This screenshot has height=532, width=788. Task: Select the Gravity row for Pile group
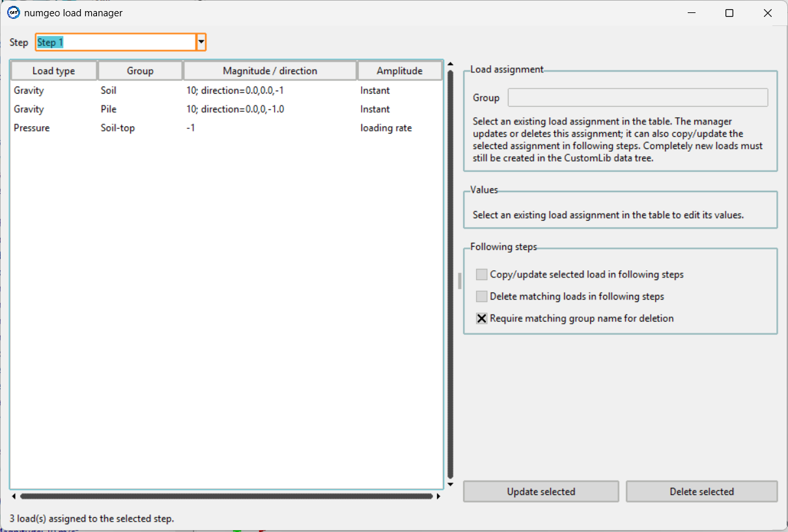pyautogui.click(x=227, y=109)
